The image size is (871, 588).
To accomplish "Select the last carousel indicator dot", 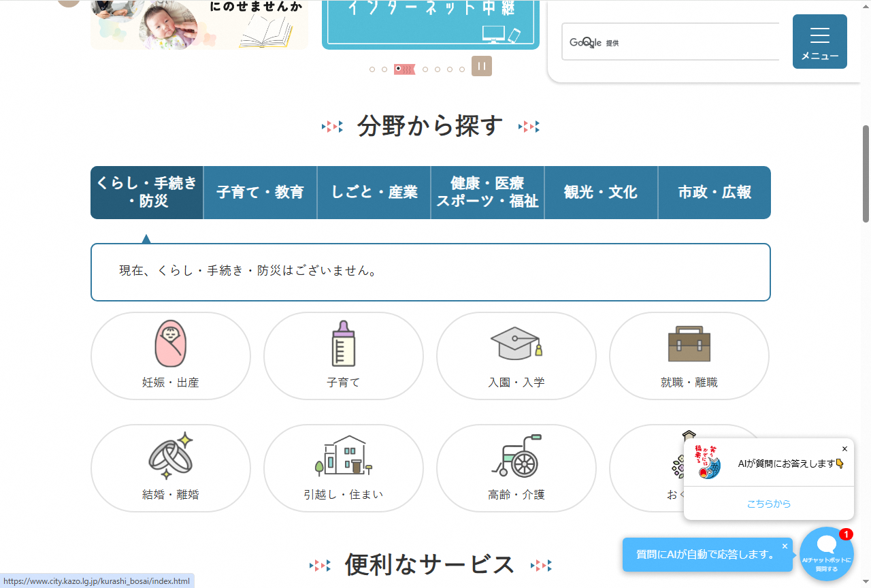I will 462,69.
